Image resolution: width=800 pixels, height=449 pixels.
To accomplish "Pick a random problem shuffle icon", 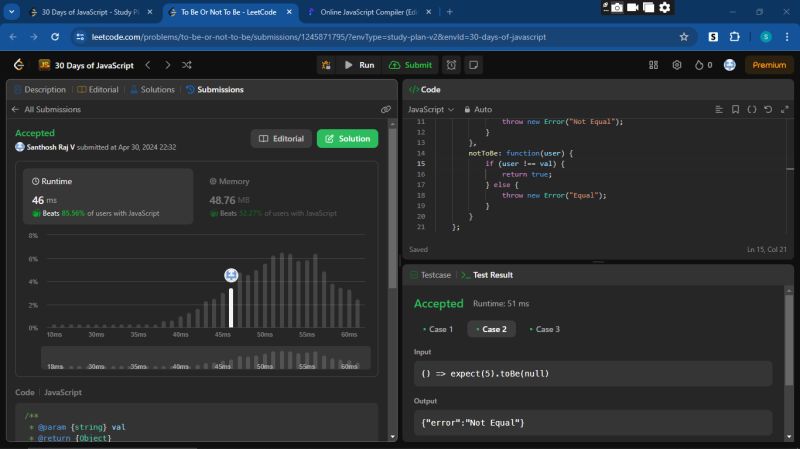I will click(187, 65).
